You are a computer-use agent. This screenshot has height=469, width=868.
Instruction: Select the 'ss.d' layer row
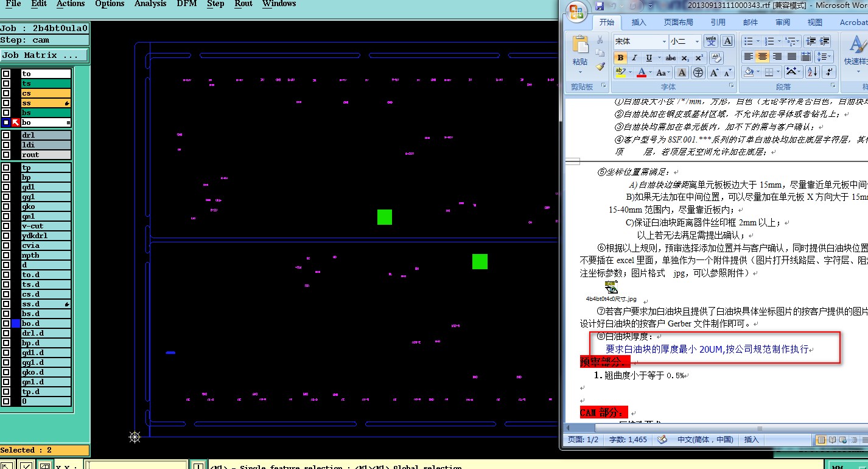(46, 304)
